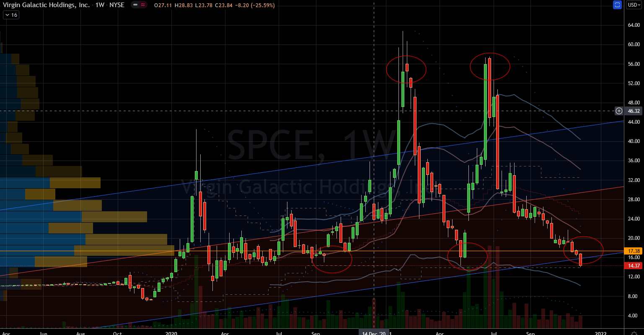The image size is (644, 335).
Task: Click the pink wavy-lines icon in the legend pill
Action: click(143, 5)
